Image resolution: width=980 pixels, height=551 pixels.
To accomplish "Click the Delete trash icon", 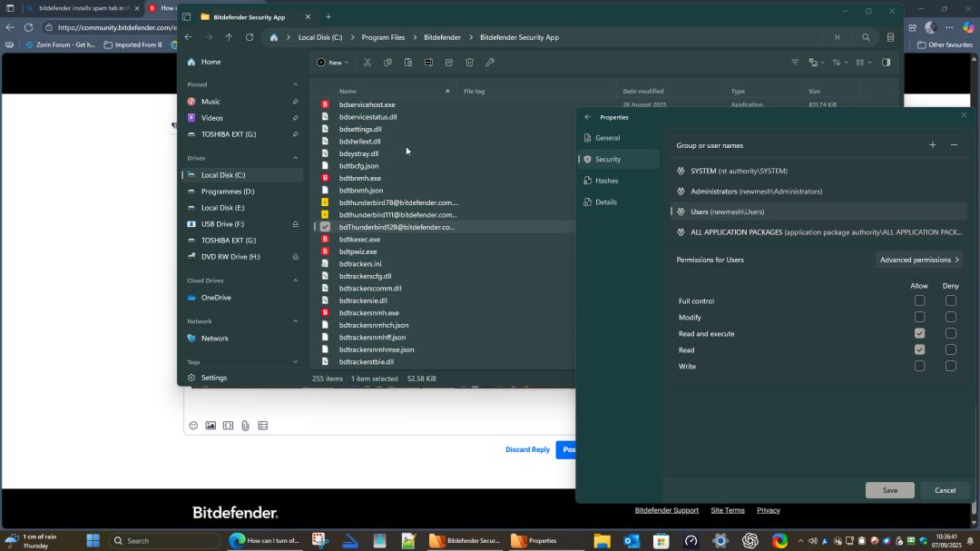I will pyautogui.click(x=469, y=63).
